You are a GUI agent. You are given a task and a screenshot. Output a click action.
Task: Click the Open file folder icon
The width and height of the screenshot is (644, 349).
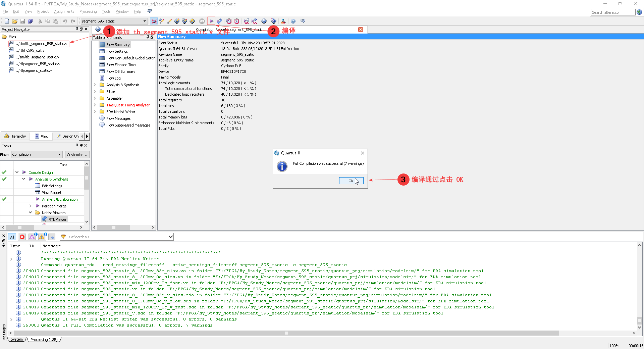tap(15, 21)
